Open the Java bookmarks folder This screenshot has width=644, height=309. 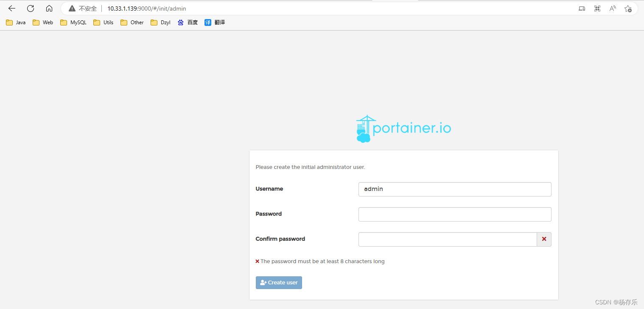[16, 22]
